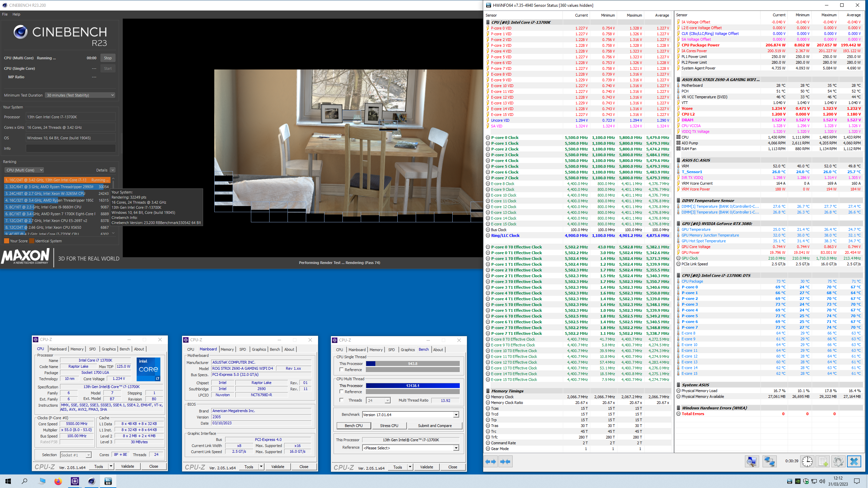This screenshot has width=868, height=488.
Task: Open HWiNFO network remote monitors icon
Action: (769, 462)
